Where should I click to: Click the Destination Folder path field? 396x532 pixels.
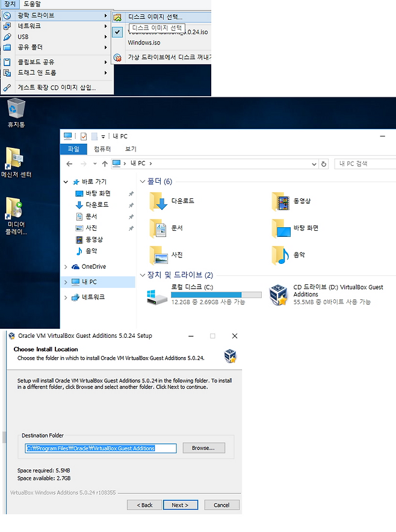100,448
